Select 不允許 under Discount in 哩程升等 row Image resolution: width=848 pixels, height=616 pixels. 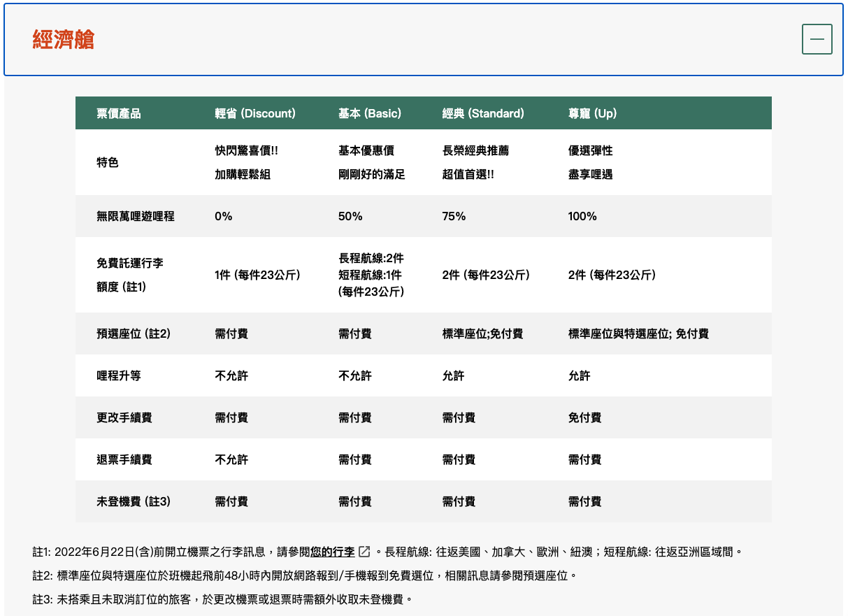pyautogui.click(x=231, y=375)
